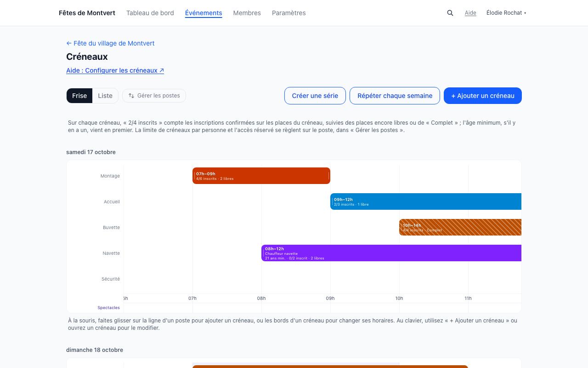Click the Créneaux page heading
The width and height of the screenshot is (588, 368).
(87, 57)
